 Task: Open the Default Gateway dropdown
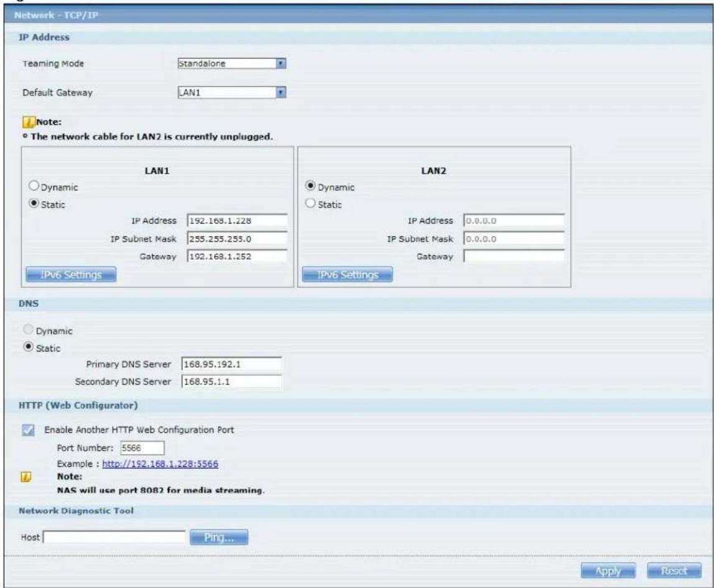pos(232,93)
